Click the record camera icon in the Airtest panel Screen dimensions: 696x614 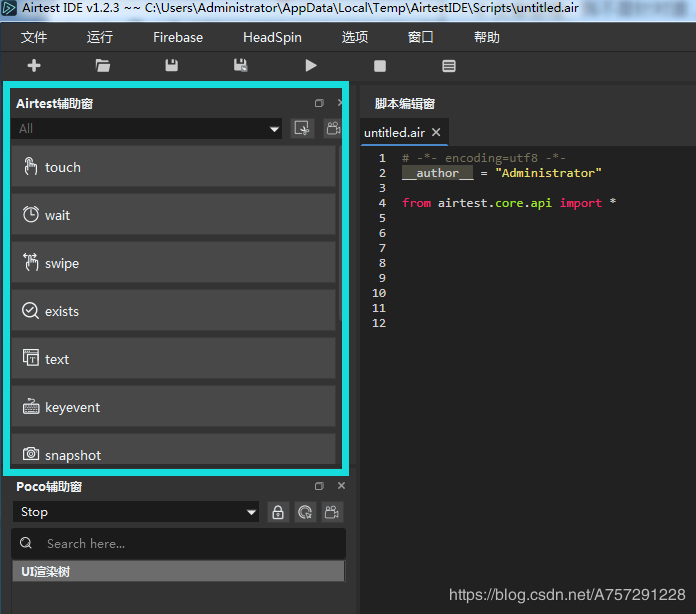click(x=333, y=128)
